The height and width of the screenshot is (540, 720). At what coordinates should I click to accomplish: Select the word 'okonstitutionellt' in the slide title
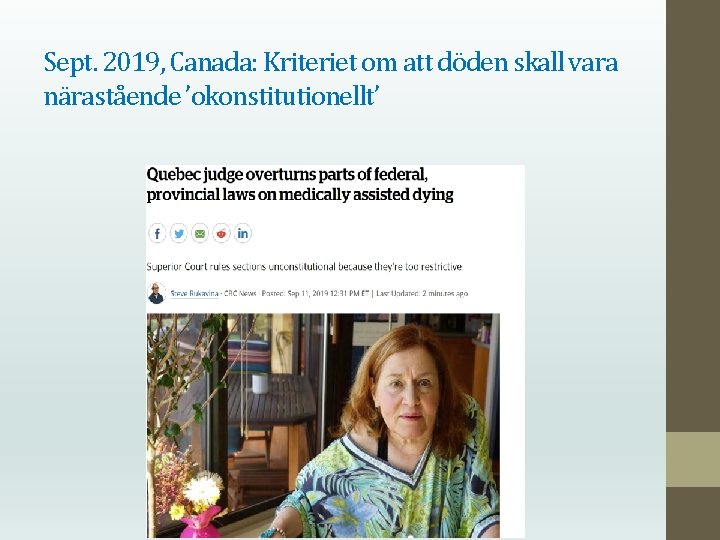pos(283,96)
